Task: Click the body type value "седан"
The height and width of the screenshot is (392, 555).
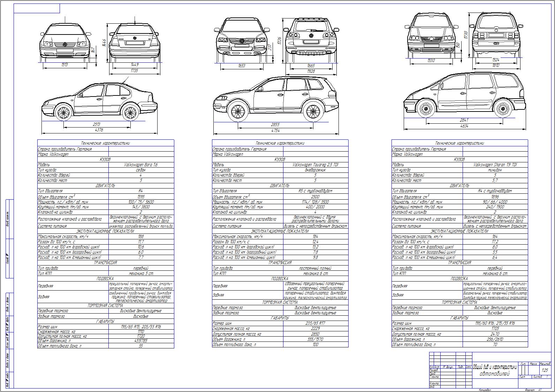Action: (x=141, y=170)
